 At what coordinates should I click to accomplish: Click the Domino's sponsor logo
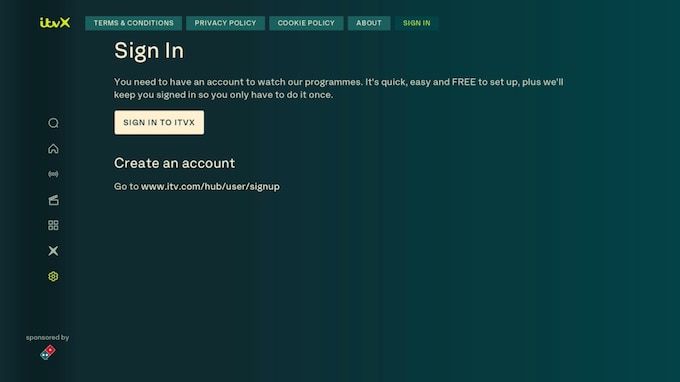pyautogui.click(x=48, y=352)
